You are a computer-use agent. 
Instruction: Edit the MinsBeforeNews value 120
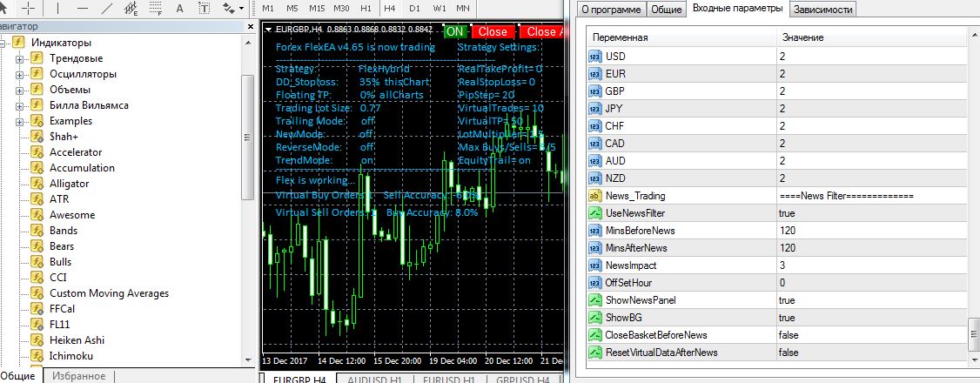(x=872, y=231)
